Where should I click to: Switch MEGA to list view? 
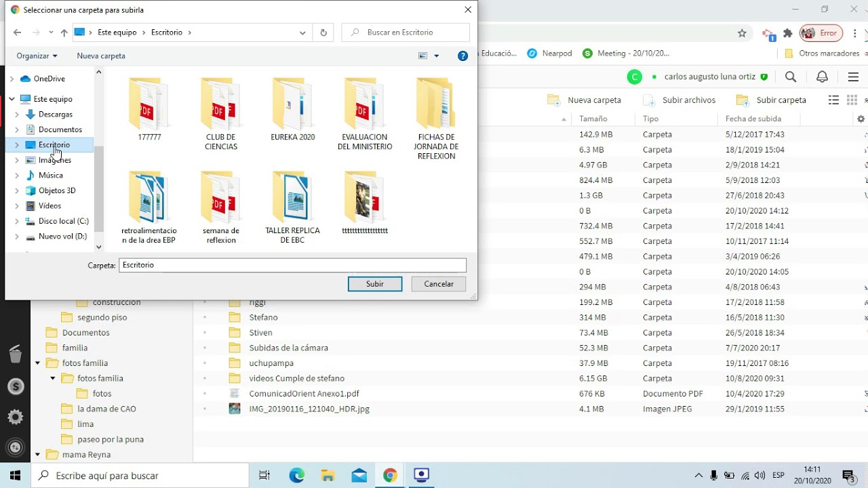coord(833,100)
